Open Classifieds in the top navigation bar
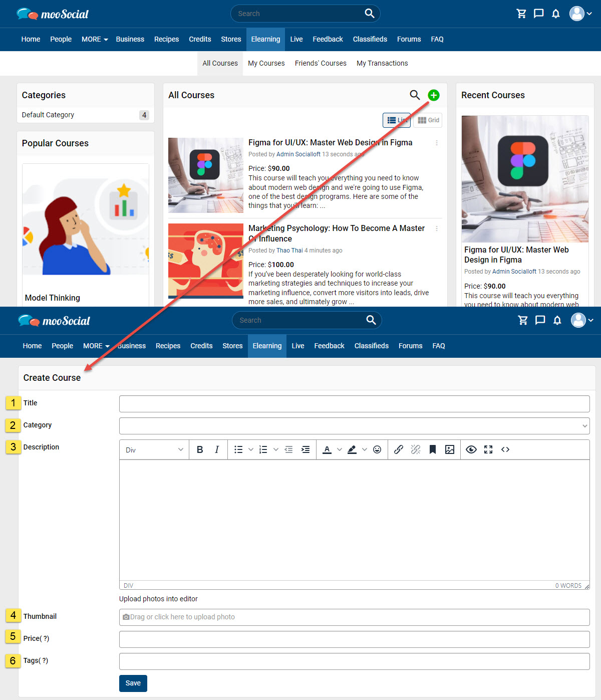Image resolution: width=601 pixels, height=700 pixels. [x=370, y=39]
